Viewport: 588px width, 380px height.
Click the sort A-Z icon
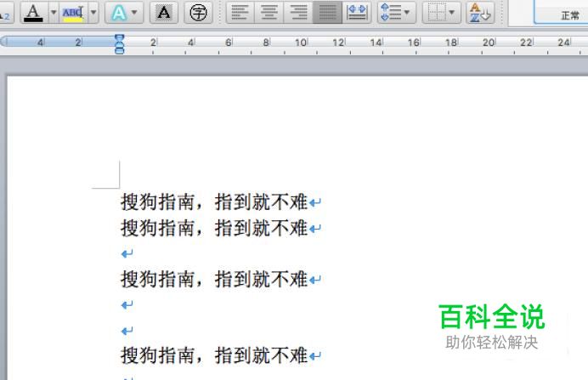480,13
